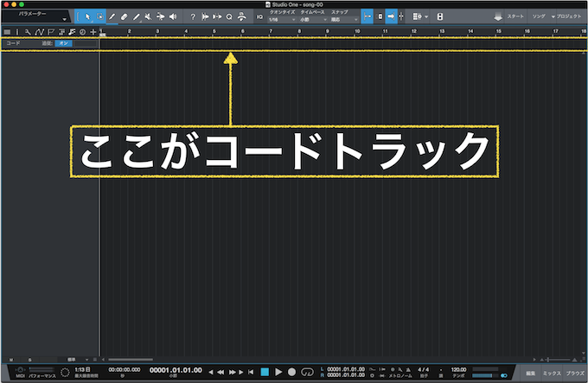588x383 pixels.
Task: Show automation curve icon
Action: [39, 32]
